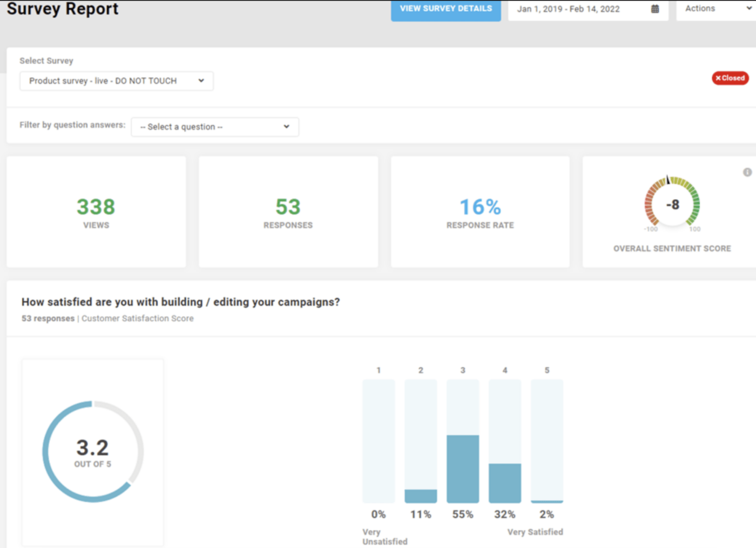Expand the Select a question filter

tap(215, 127)
